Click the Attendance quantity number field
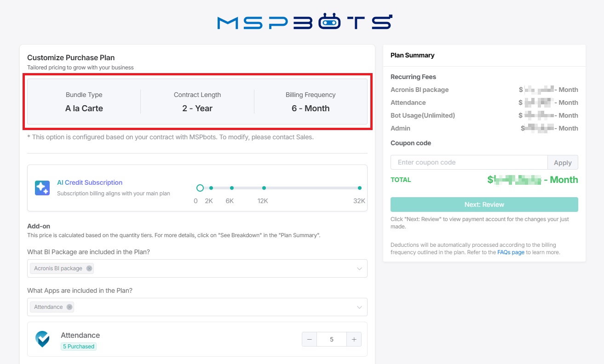The image size is (604, 364). click(331, 340)
